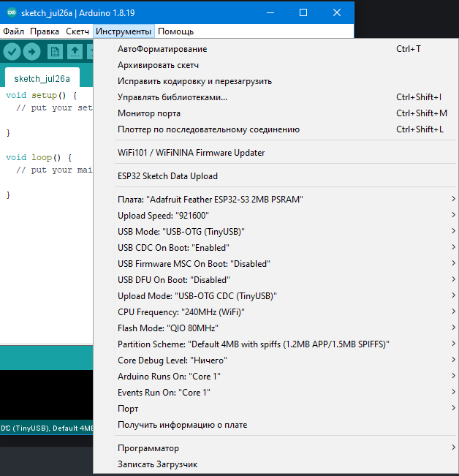Open the Файл menu

[x=13, y=31]
